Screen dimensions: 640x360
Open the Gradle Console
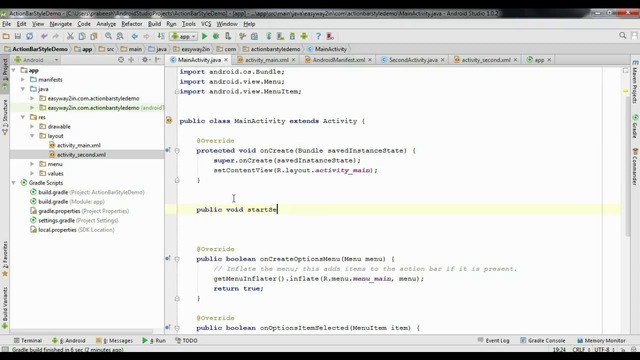543,340
